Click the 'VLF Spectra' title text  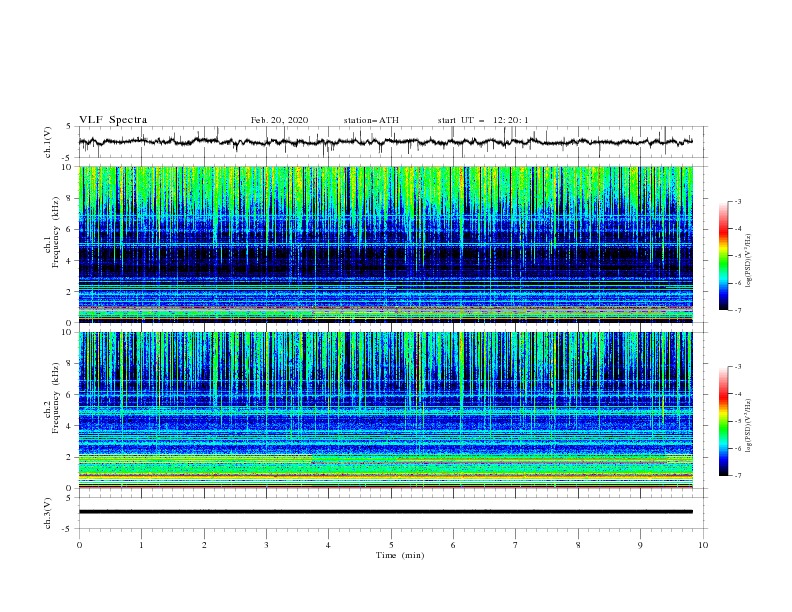coord(113,120)
